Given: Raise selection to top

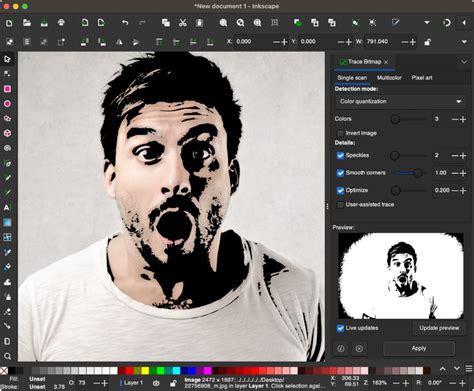Looking at the screenshot, I should click(159, 42).
